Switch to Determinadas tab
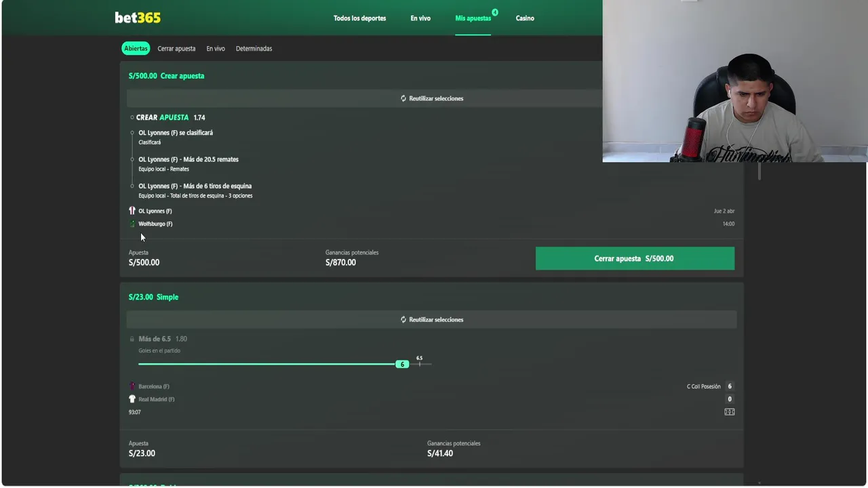 254,49
